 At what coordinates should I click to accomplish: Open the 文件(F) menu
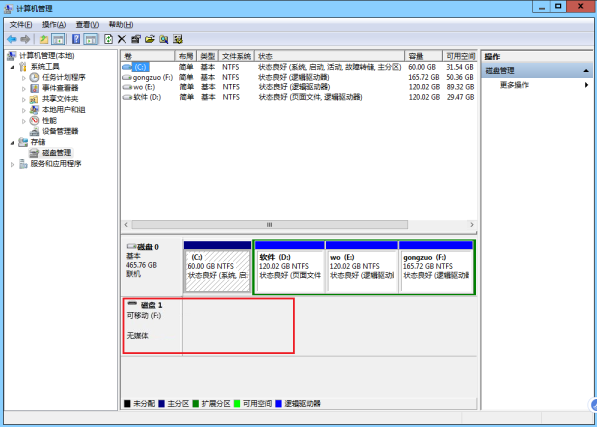(x=21, y=25)
